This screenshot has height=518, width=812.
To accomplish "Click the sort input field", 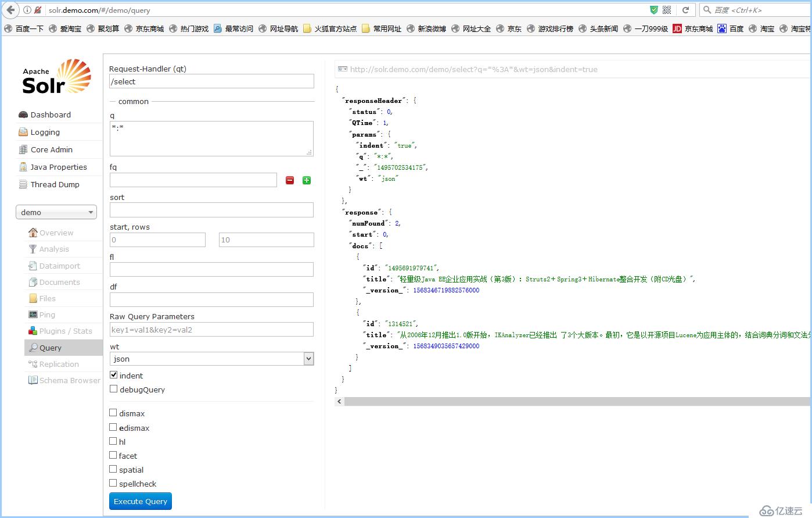I will click(x=211, y=210).
